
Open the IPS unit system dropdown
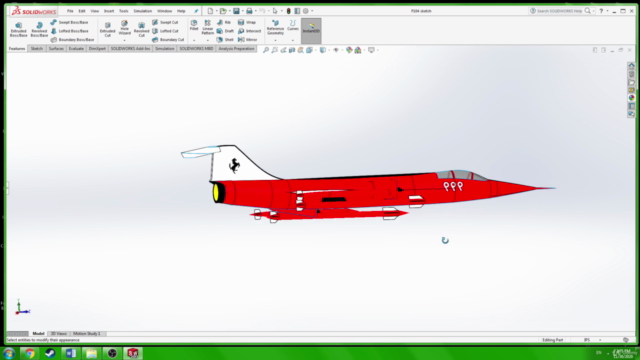click(x=600, y=340)
